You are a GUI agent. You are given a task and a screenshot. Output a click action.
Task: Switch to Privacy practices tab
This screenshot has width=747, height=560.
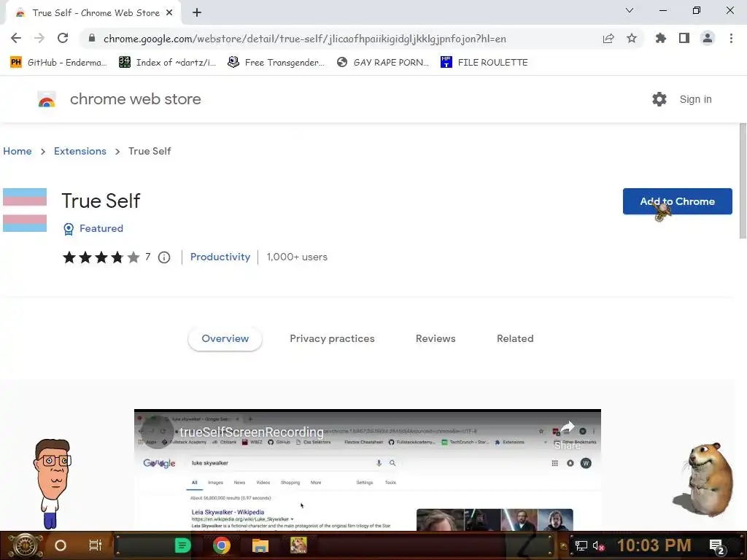point(332,338)
